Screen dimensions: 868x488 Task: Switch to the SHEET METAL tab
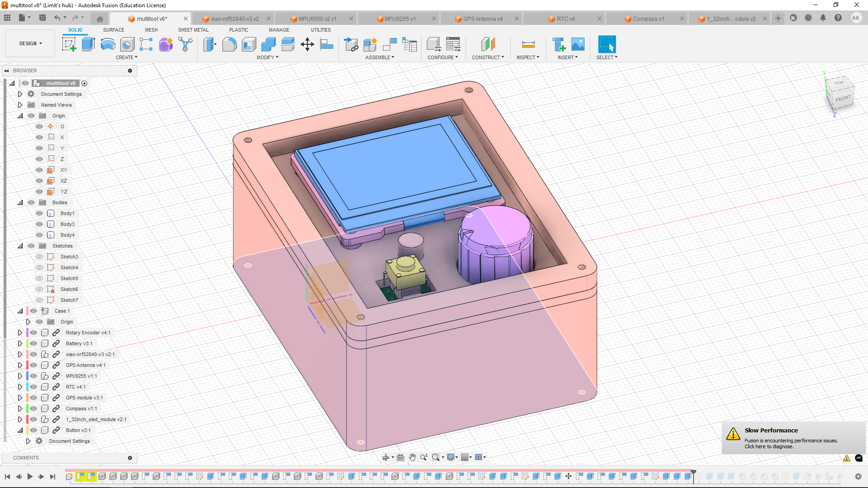click(193, 30)
